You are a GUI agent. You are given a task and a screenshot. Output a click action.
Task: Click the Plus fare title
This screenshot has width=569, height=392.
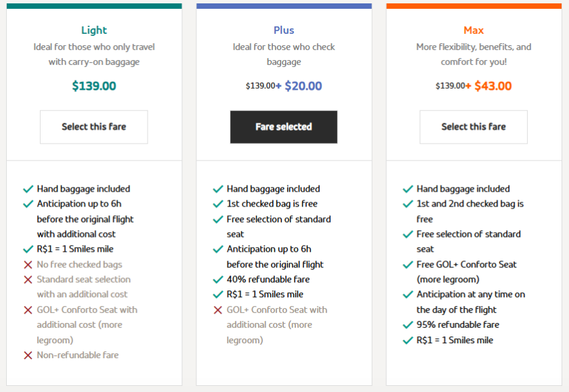click(283, 30)
